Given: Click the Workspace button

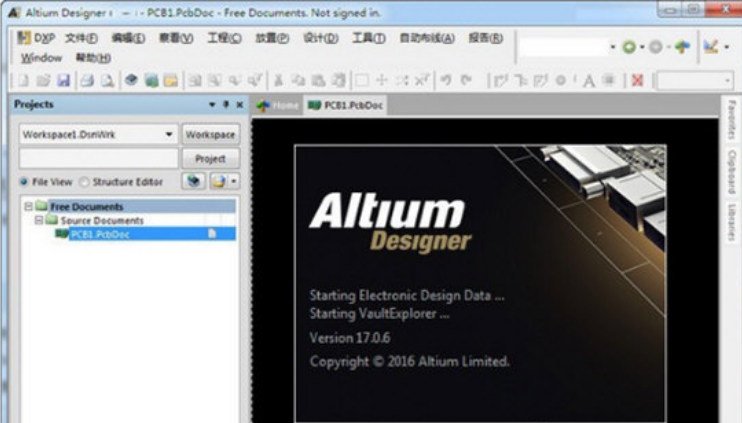Looking at the screenshot, I should (211, 134).
